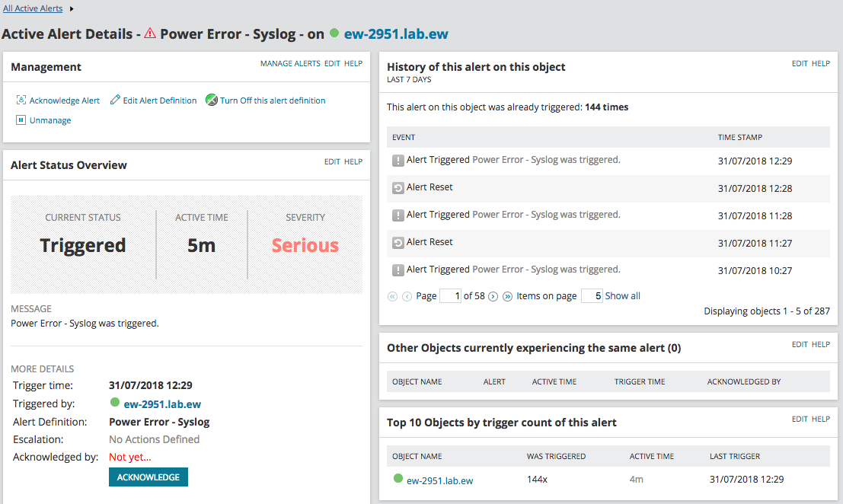Click the red warning triangle in page title
The height and width of the screenshot is (504, 843).
150,33
